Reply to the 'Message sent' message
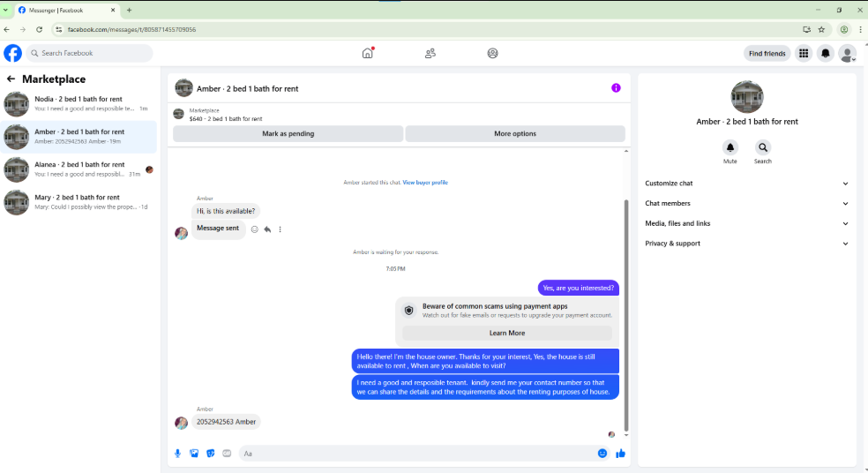Image resolution: width=868 pixels, height=473 pixels. coord(267,229)
